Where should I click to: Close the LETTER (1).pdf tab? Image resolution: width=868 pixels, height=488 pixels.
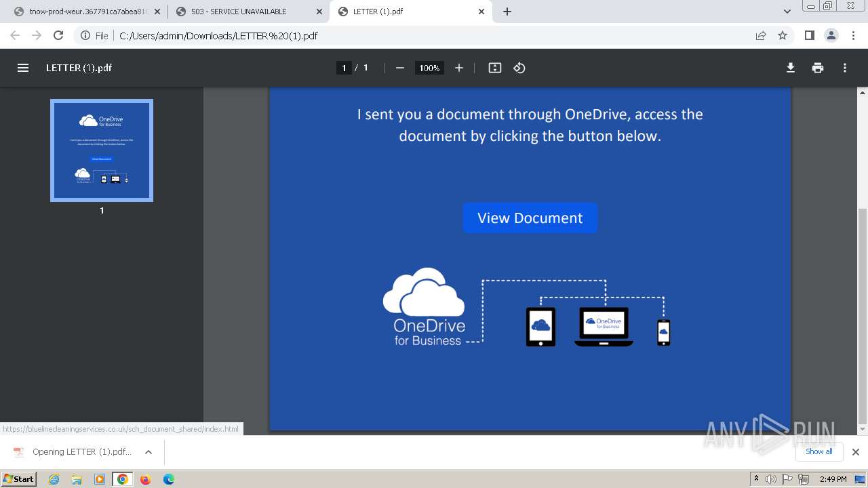[481, 12]
